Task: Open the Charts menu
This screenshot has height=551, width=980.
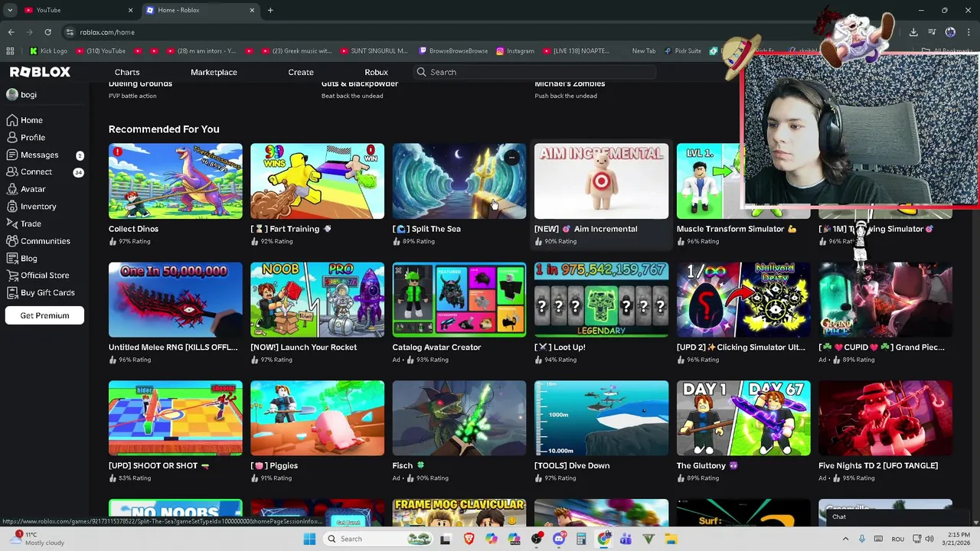Action: 127,72
